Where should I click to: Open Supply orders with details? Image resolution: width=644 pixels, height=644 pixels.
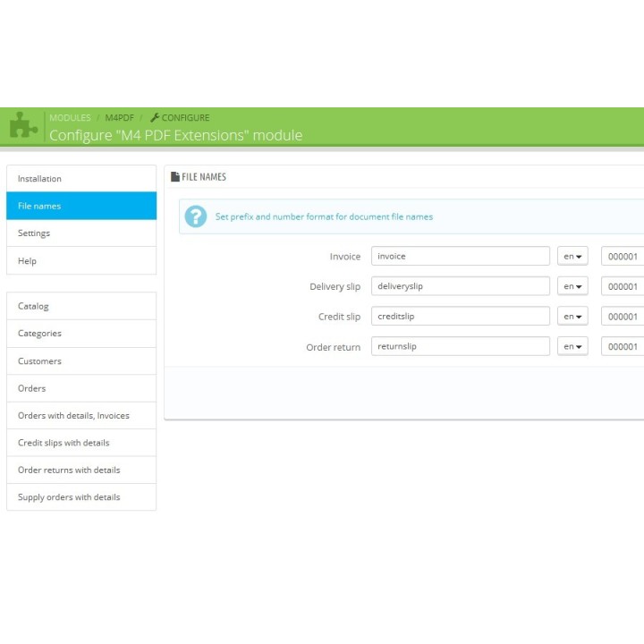pos(81,497)
